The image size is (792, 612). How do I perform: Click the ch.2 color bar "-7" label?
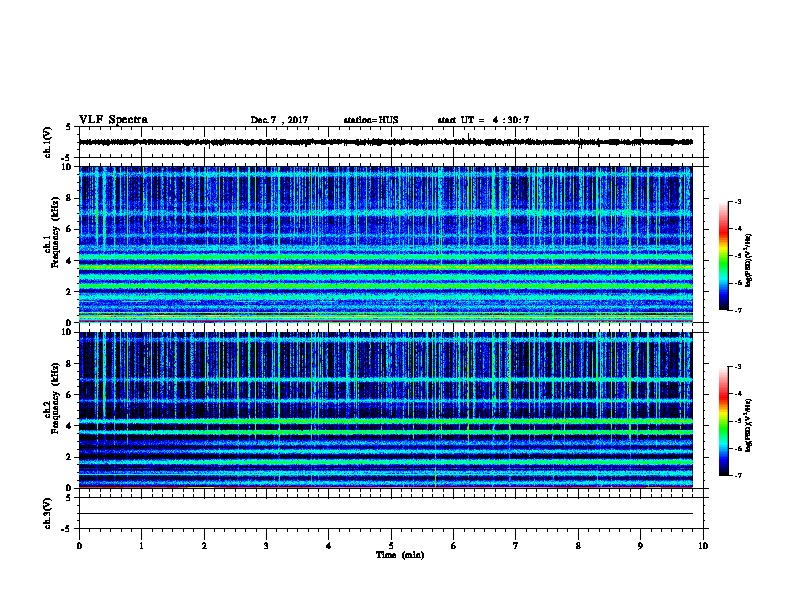click(737, 476)
